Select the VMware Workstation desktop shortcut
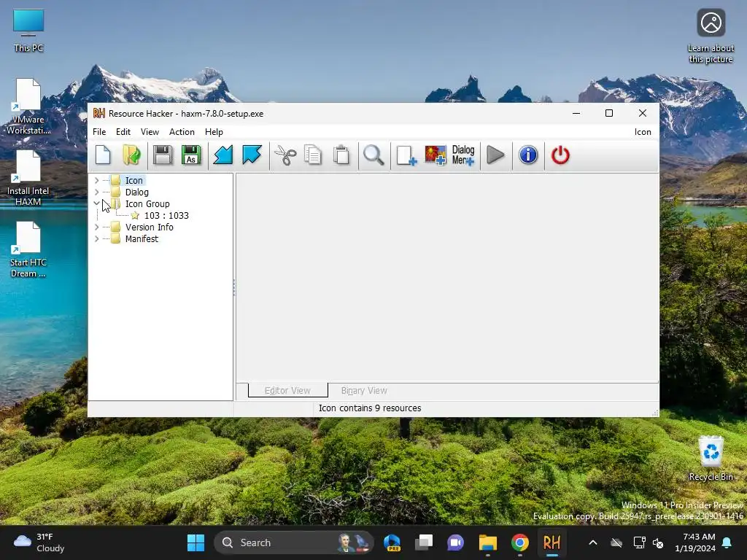747x560 pixels. click(x=28, y=106)
